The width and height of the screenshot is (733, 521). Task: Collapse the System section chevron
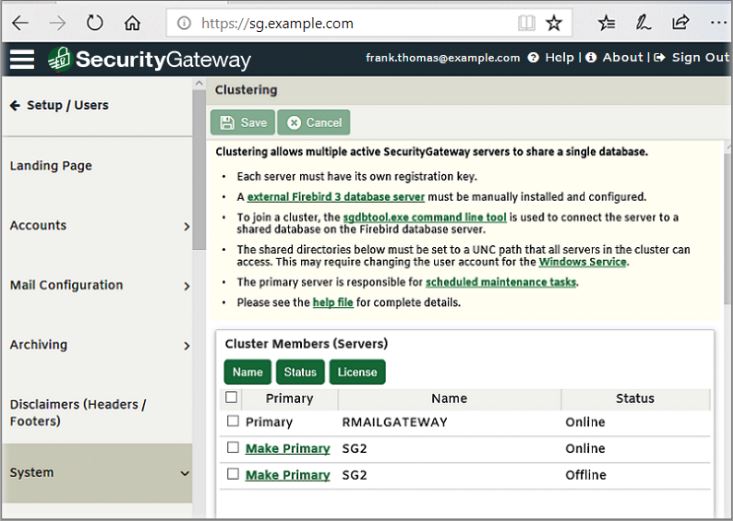(x=185, y=473)
